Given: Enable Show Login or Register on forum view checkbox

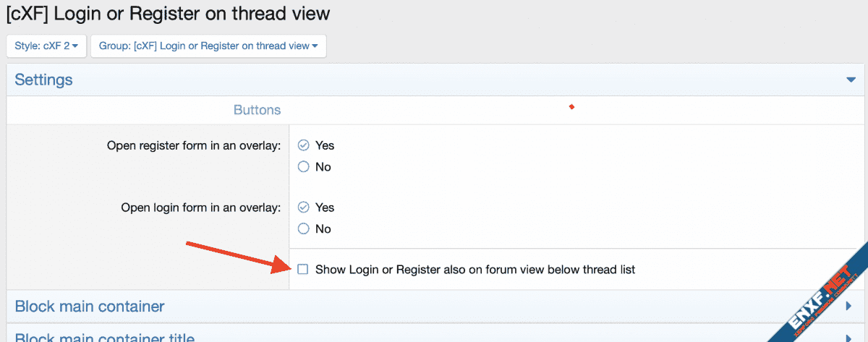Looking at the screenshot, I should coord(303,270).
